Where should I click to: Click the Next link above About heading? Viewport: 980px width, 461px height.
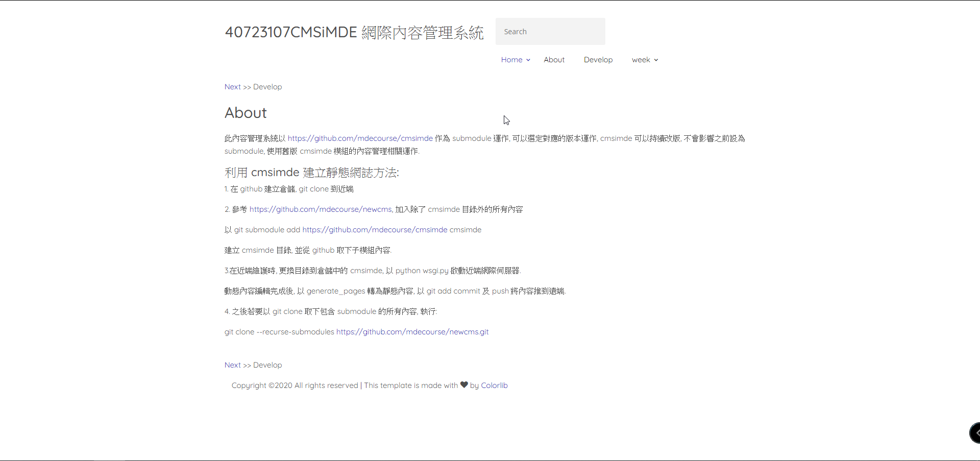(x=232, y=87)
